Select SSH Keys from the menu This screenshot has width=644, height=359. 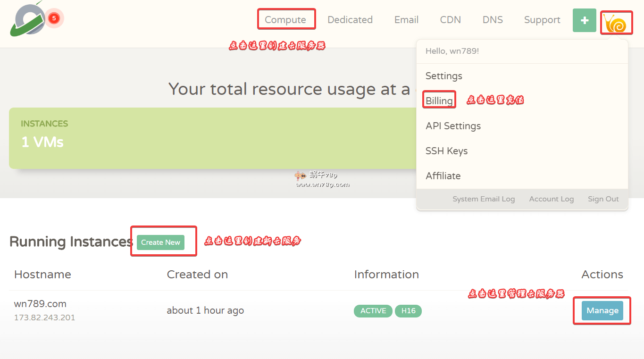pos(446,151)
